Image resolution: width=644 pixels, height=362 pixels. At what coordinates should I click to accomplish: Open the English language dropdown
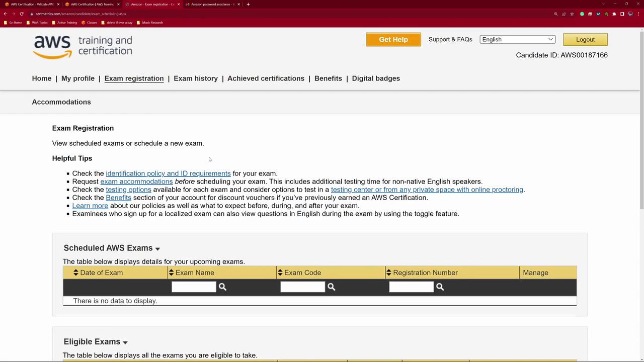[517, 39]
